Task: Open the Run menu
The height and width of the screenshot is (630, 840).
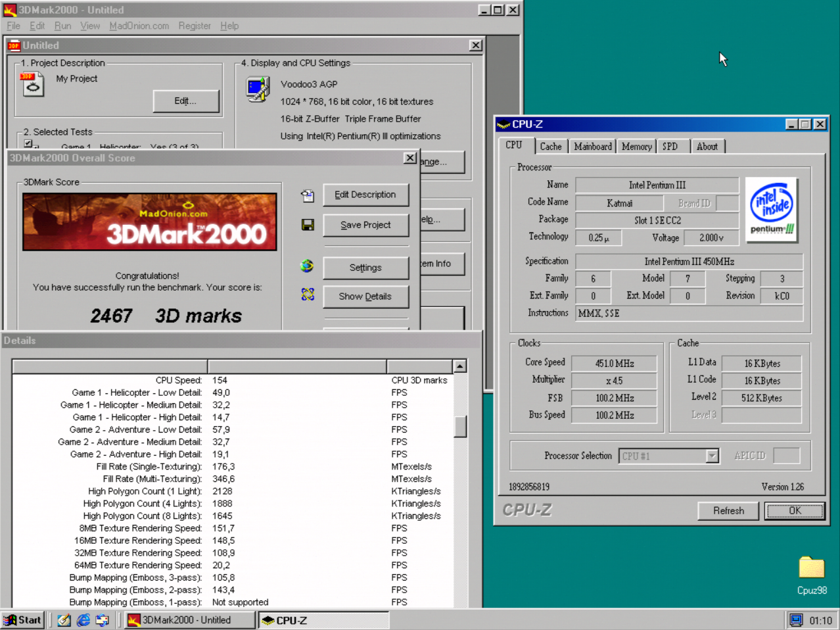Action: tap(62, 26)
